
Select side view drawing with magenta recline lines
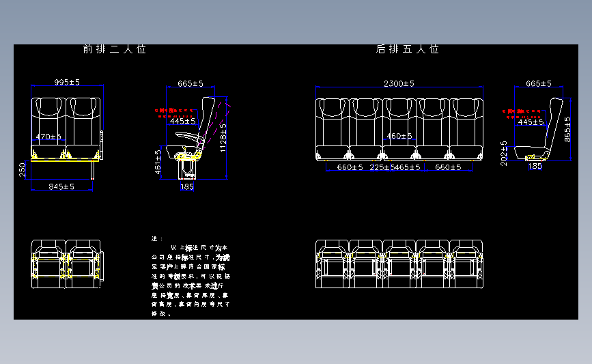(198, 138)
